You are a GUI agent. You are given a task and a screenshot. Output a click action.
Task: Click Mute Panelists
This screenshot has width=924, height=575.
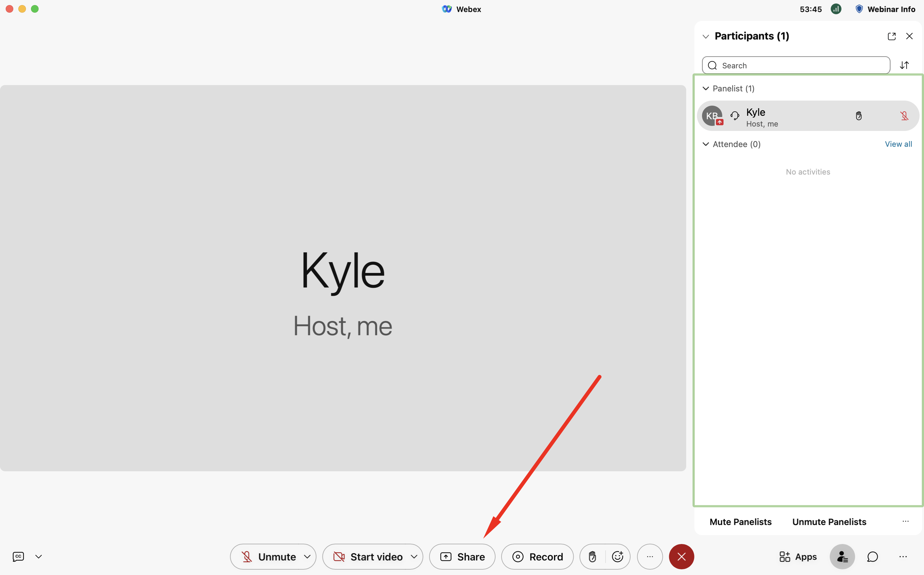[x=740, y=522]
